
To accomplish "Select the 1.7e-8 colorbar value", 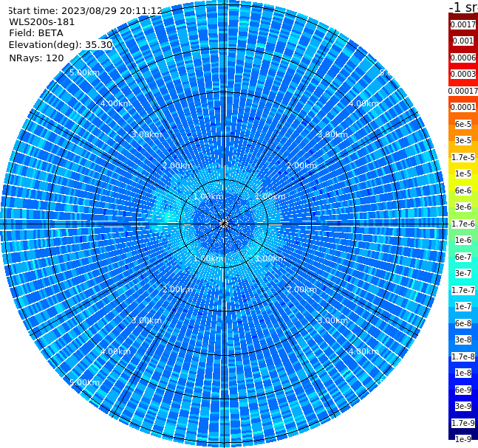I will [463, 356].
